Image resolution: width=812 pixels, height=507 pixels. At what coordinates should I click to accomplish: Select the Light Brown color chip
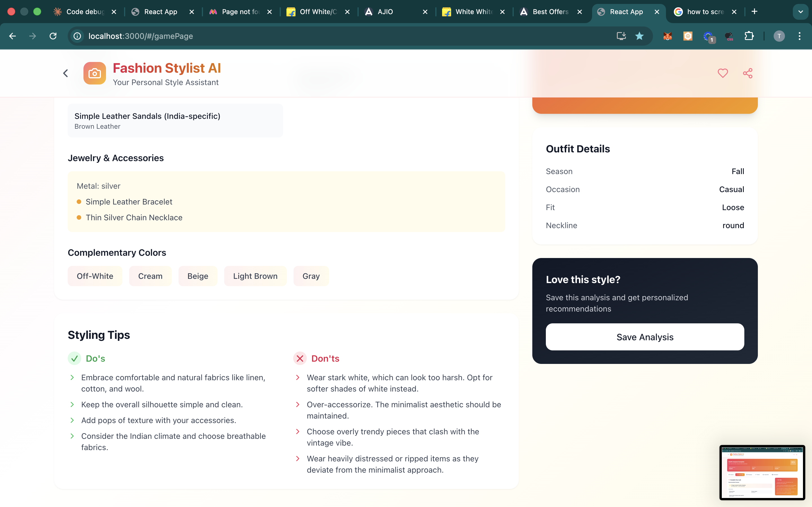coord(255,276)
